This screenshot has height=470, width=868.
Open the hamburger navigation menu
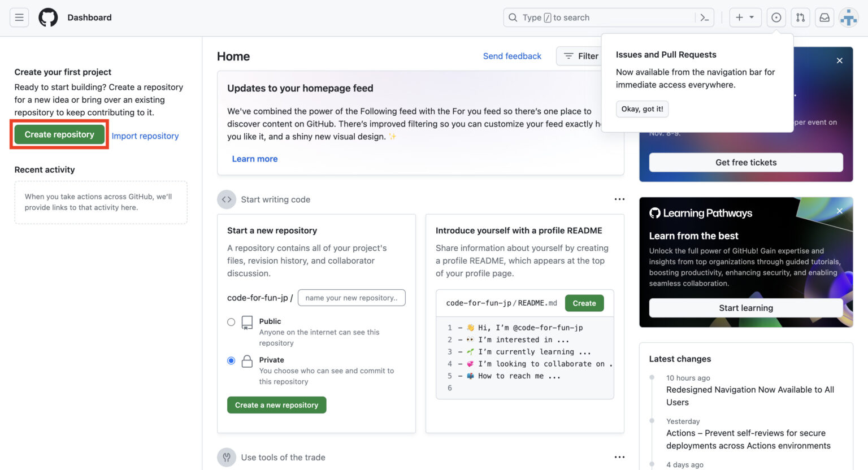click(x=19, y=18)
